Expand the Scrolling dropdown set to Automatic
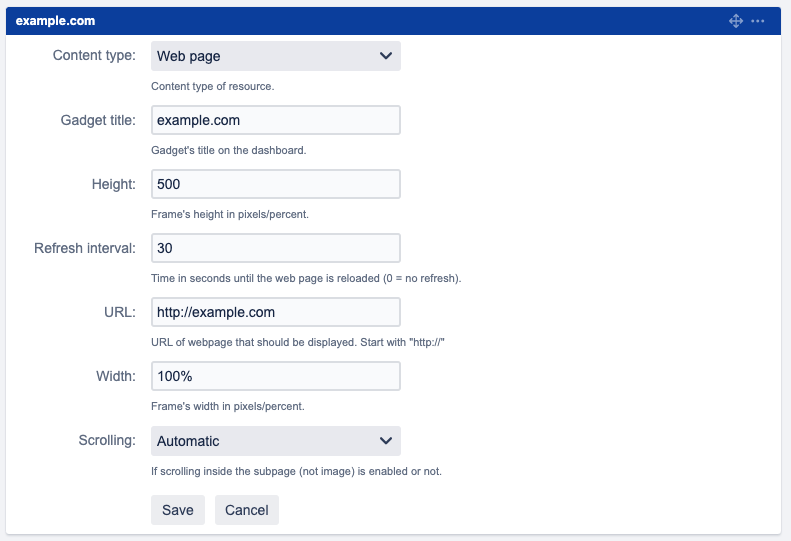 point(275,441)
